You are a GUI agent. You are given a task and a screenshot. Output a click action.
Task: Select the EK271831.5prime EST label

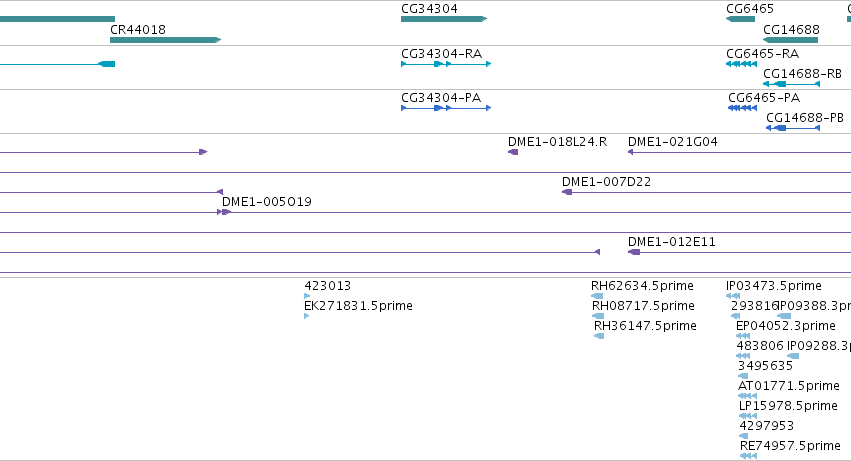[x=358, y=306]
